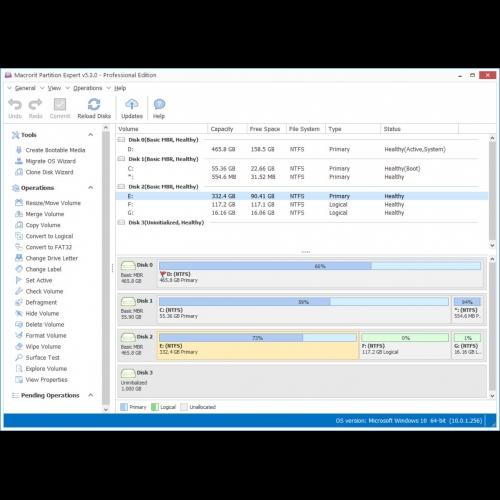Viewport: 500px width, 500px height.
Task: Click E: partition usage bar at 73%
Action: pyautogui.click(x=257, y=338)
